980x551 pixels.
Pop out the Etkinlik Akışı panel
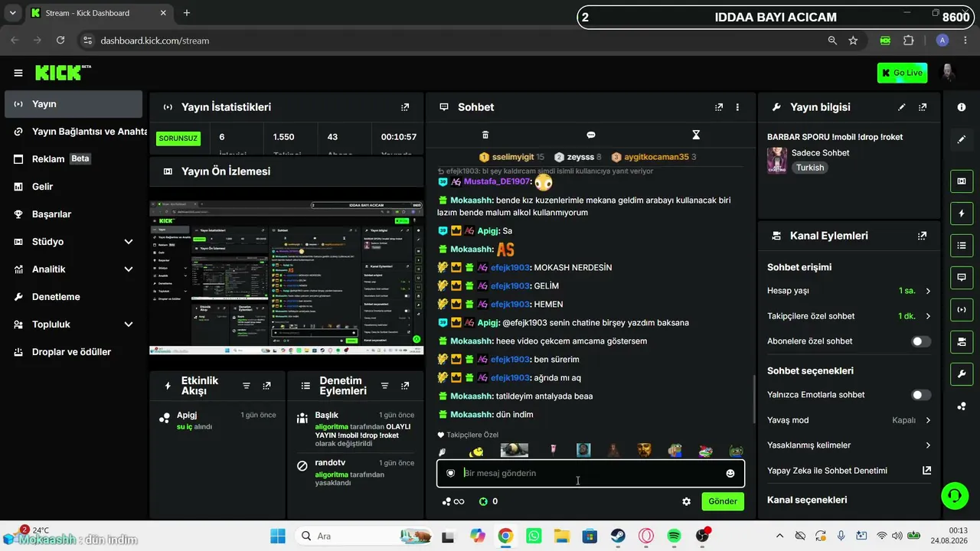coord(266,386)
